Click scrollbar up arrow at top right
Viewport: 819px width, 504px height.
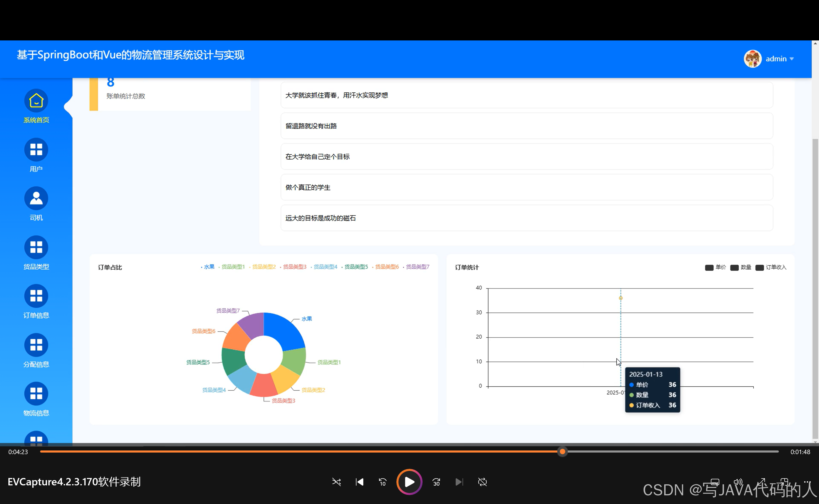point(815,43)
